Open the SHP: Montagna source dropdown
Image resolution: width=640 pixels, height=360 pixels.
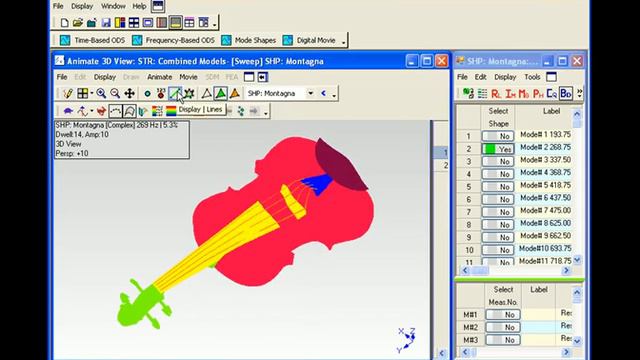tap(310, 93)
